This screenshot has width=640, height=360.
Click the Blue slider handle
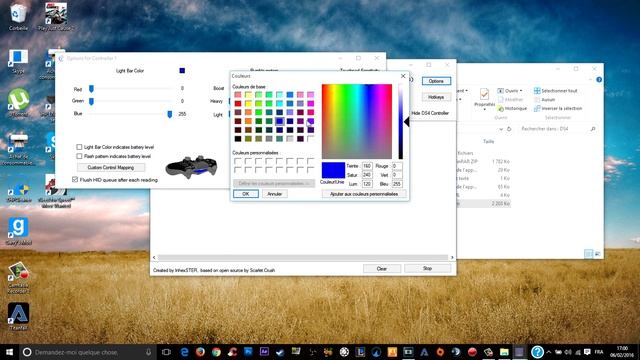(x=170, y=114)
